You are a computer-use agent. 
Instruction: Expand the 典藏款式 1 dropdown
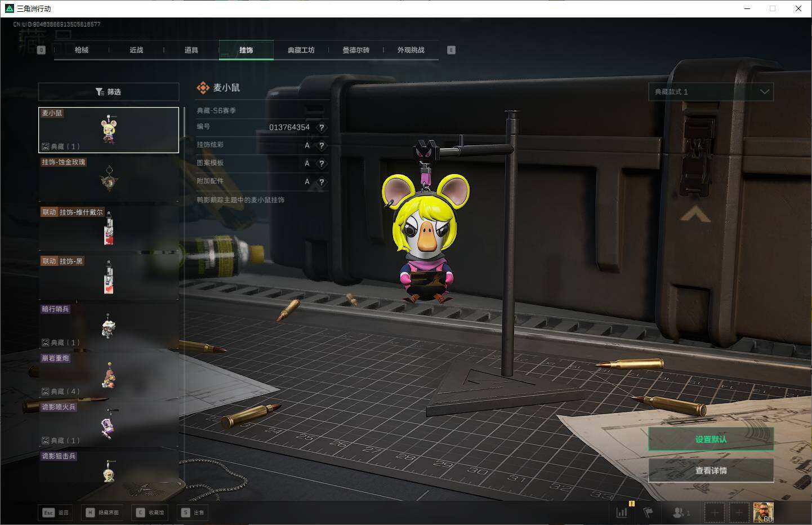click(x=711, y=92)
